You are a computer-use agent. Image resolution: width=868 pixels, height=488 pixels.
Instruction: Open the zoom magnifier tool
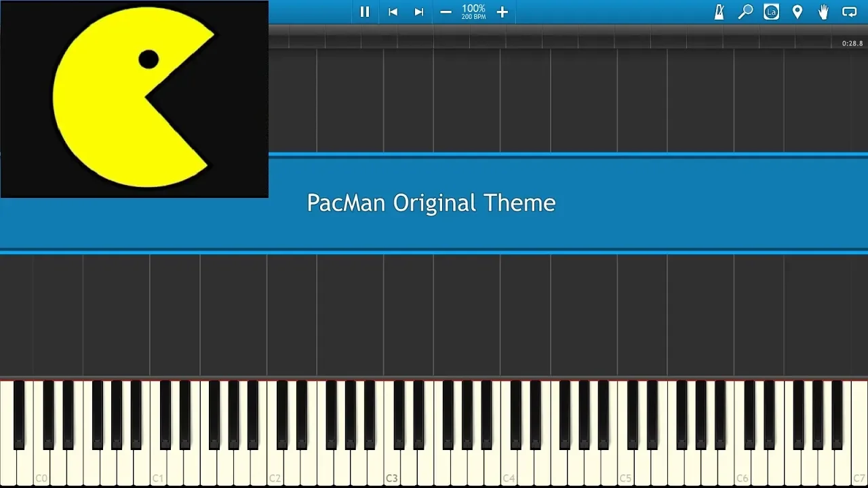(x=745, y=12)
